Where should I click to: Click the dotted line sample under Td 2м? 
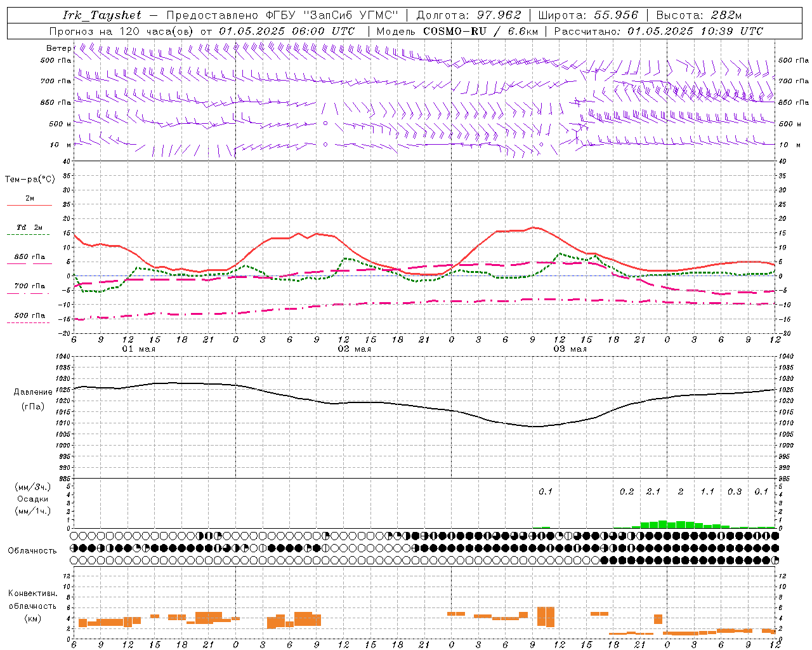29,235
